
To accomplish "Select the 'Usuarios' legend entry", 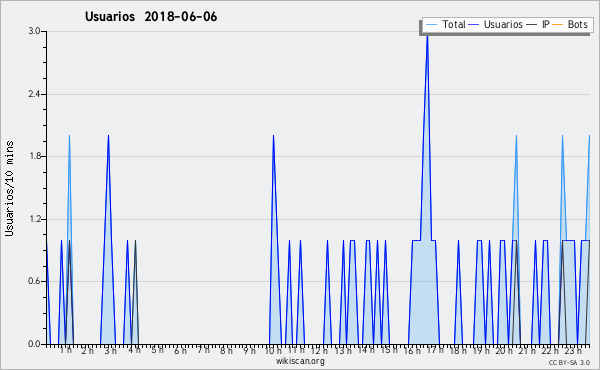I will 503,24.
